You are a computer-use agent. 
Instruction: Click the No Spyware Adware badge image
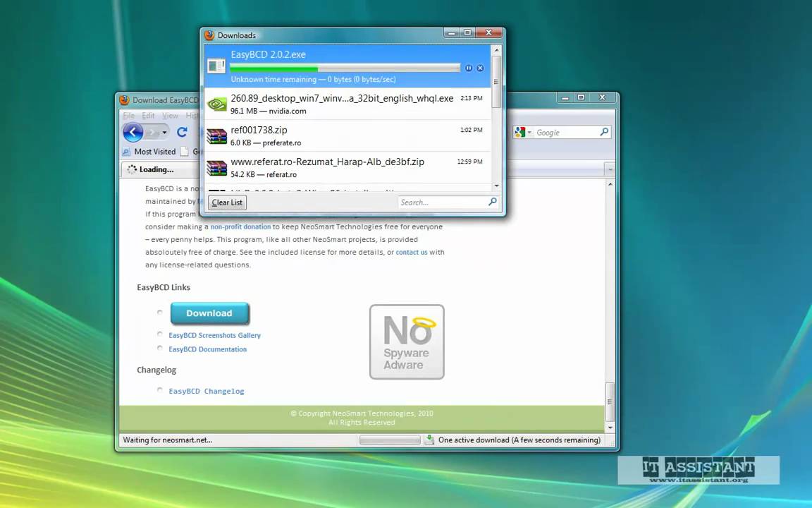[x=407, y=341]
